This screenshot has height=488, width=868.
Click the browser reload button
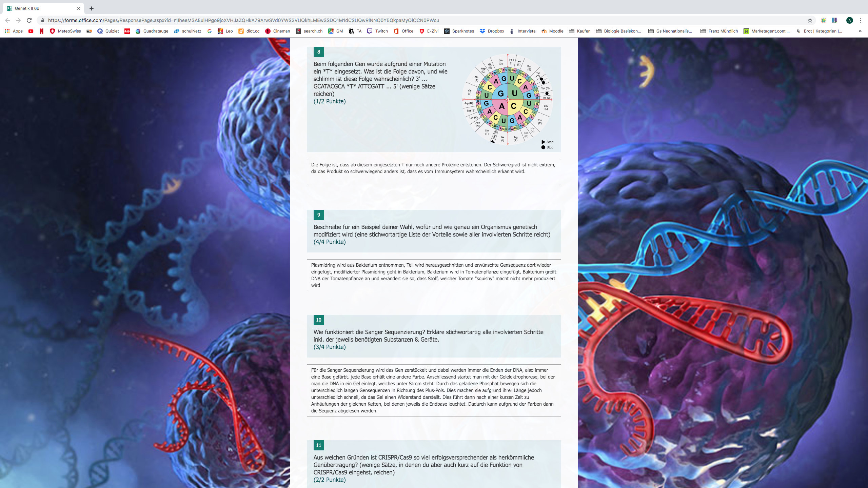click(x=29, y=20)
